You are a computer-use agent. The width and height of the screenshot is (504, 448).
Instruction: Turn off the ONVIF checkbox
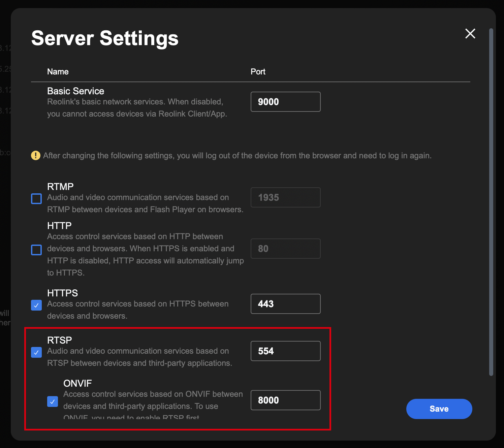click(53, 402)
